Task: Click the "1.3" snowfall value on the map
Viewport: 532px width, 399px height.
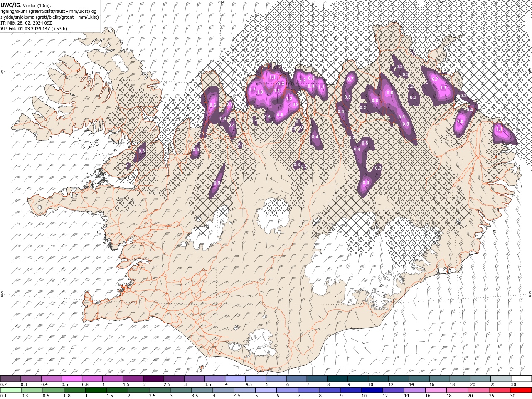Action: point(281,84)
